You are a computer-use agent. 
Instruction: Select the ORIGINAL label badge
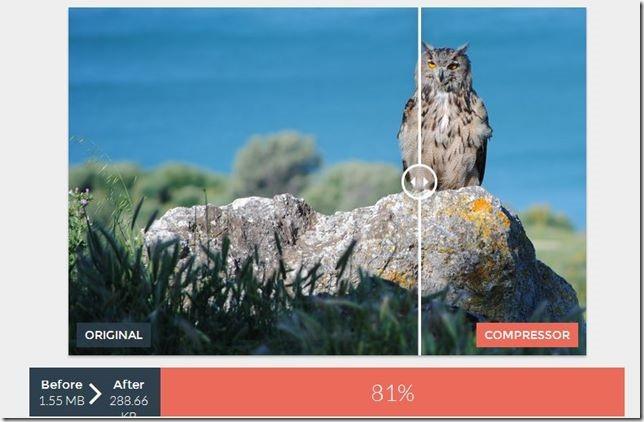point(114,335)
